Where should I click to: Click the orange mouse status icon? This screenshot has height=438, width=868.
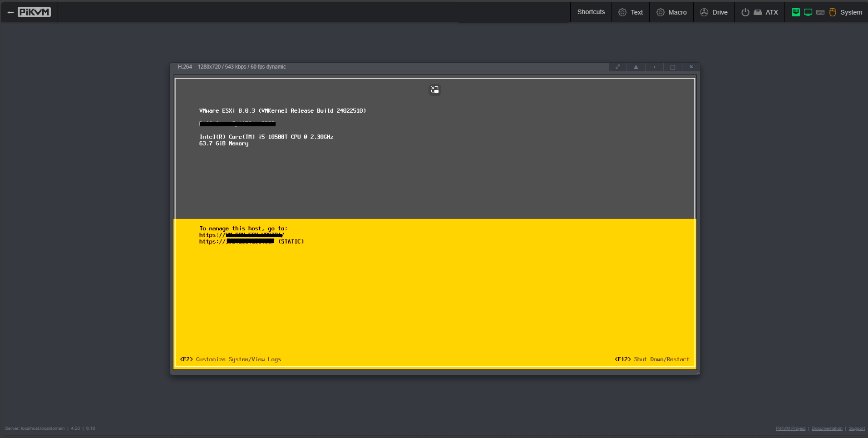[833, 12]
